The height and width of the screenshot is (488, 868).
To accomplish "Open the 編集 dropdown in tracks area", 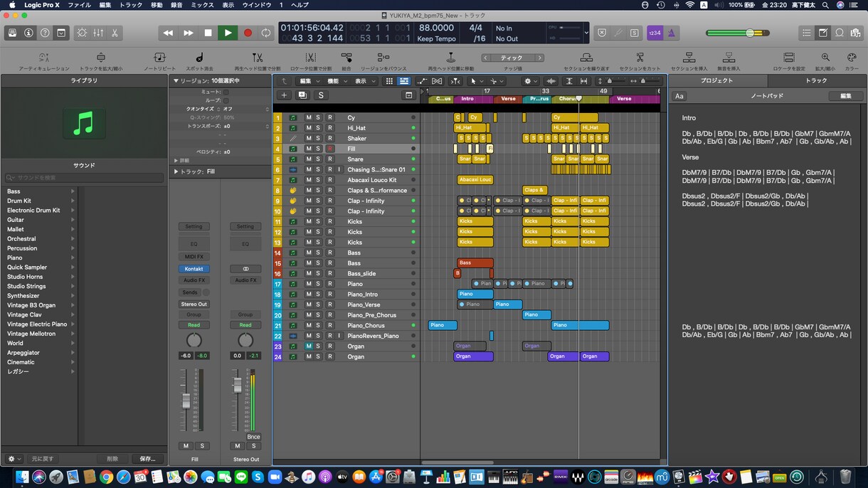I will pos(309,81).
